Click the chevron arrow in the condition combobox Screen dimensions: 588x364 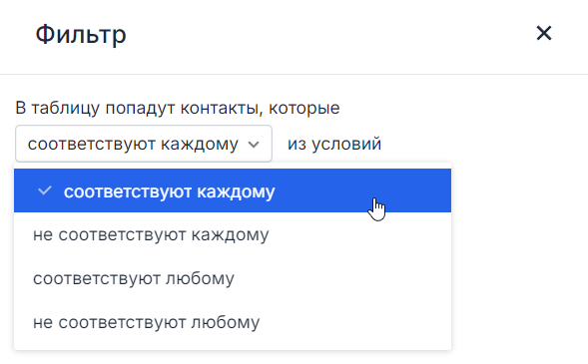254,145
